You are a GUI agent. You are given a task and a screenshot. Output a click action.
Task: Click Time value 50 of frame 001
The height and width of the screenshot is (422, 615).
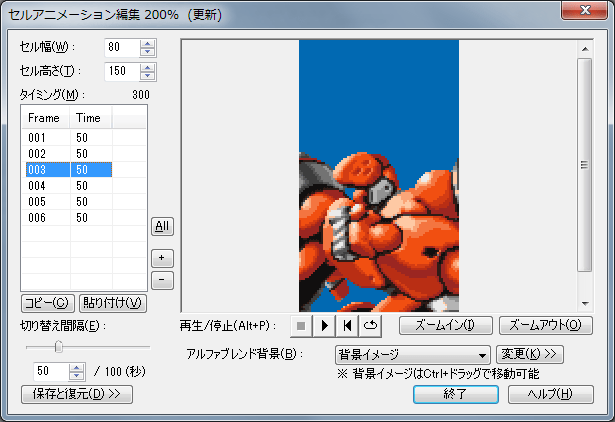(x=82, y=138)
